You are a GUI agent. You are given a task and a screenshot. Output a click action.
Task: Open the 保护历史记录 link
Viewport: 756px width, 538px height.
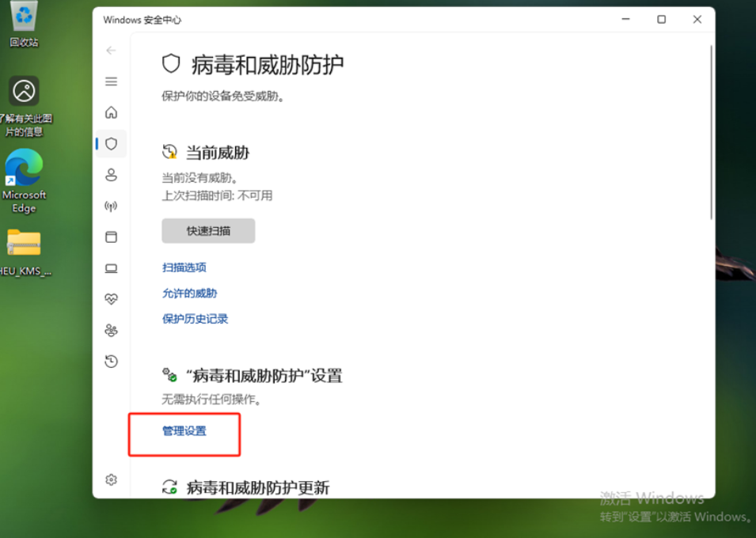tap(195, 319)
